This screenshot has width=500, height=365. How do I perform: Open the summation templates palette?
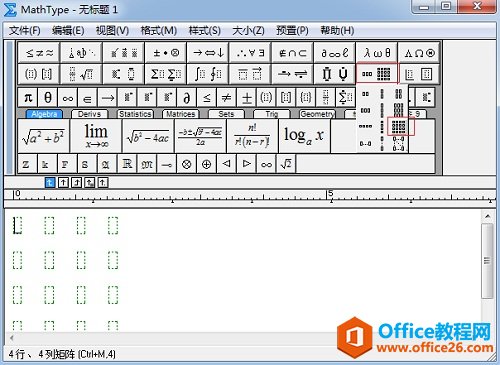tap(166, 74)
